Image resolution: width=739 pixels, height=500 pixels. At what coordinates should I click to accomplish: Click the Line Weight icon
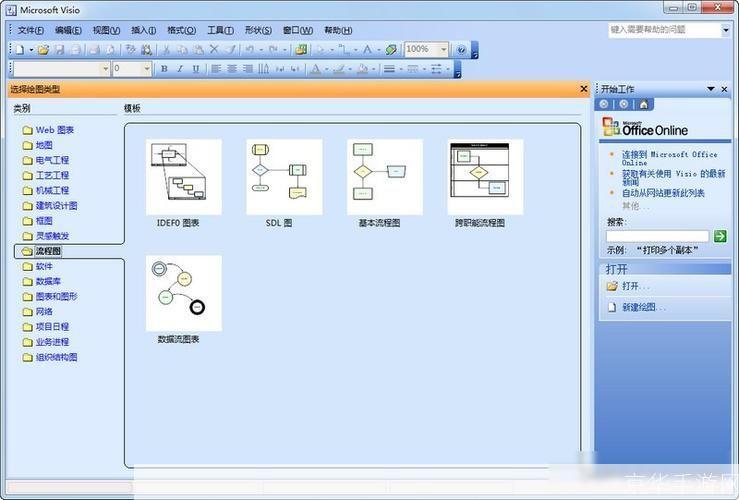389,69
